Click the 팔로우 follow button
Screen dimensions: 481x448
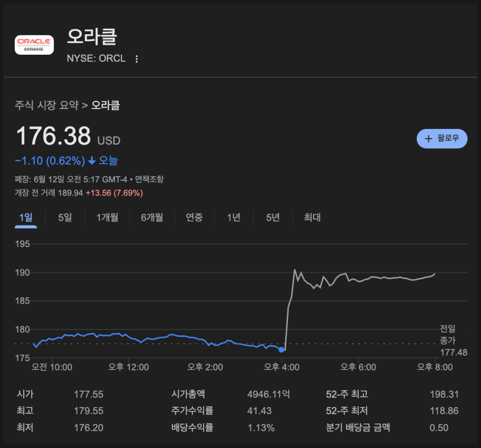[x=442, y=138]
